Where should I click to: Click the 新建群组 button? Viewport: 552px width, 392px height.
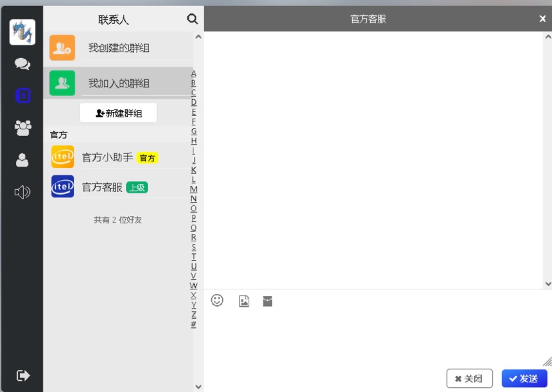[118, 113]
